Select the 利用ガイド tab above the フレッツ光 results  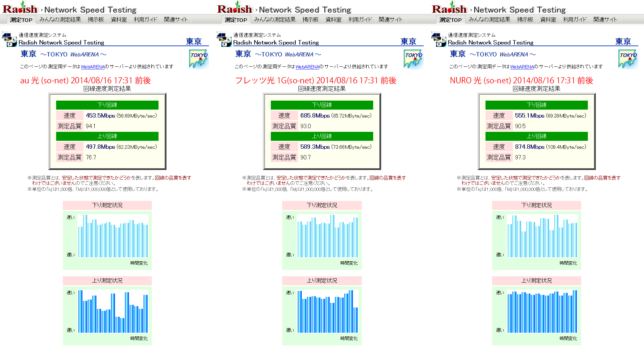tap(360, 20)
